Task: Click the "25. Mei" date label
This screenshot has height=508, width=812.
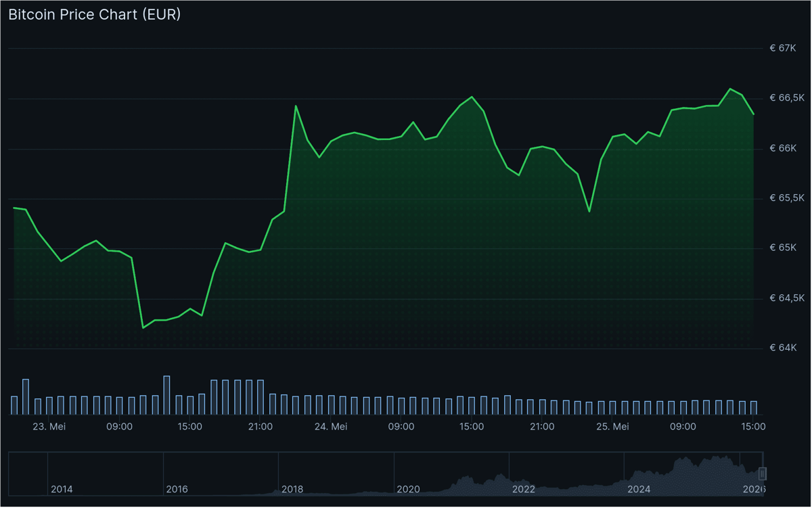Action: tap(612, 427)
